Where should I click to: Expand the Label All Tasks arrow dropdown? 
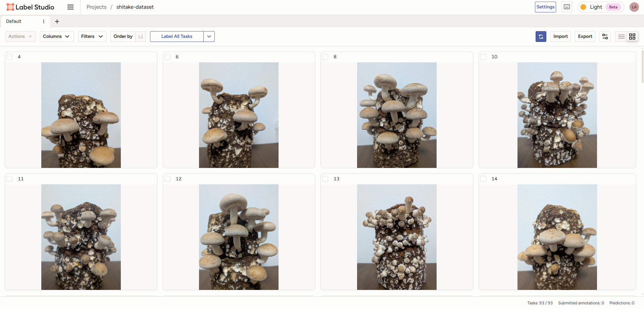coord(209,37)
